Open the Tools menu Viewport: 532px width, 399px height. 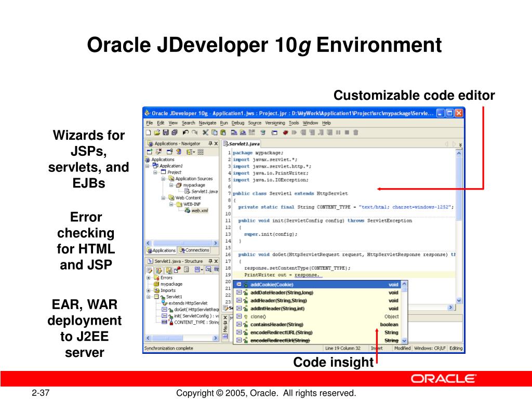(x=294, y=123)
